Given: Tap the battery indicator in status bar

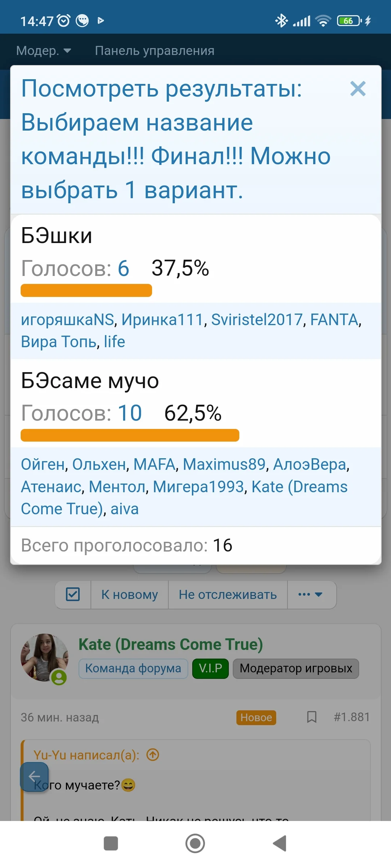Looking at the screenshot, I should pyautogui.click(x=349, y=21).
